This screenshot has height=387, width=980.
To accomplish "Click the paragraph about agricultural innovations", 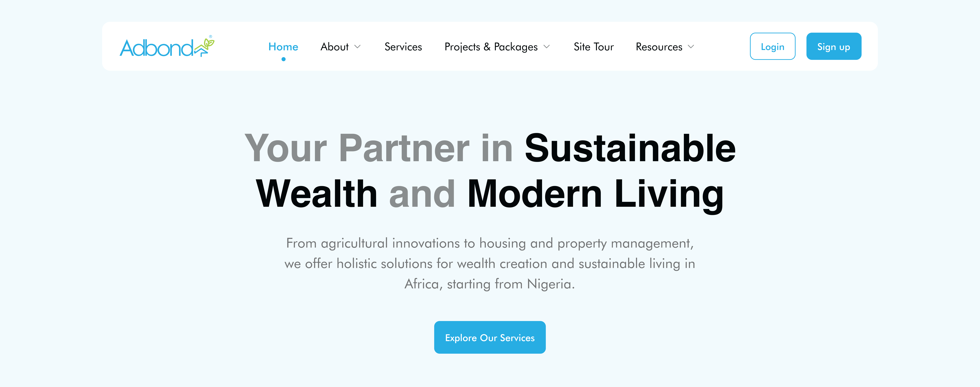I will pos(490,263).
